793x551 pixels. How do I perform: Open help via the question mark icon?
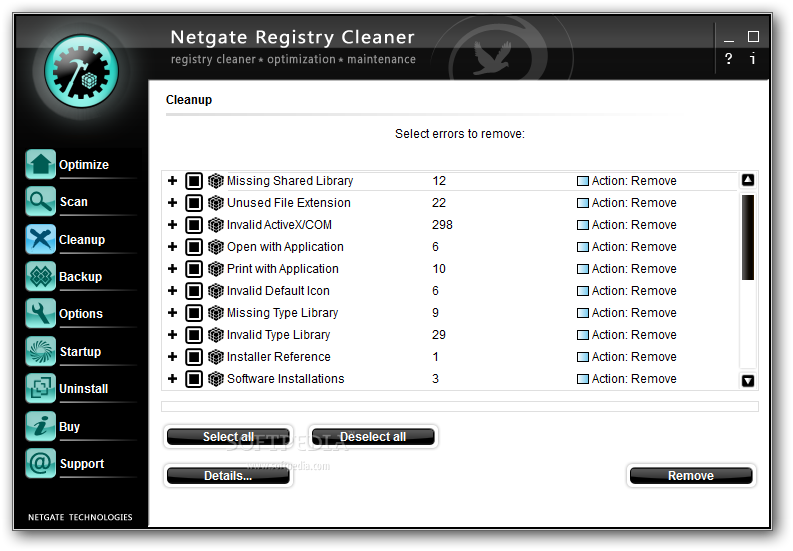tap(728, 59)
